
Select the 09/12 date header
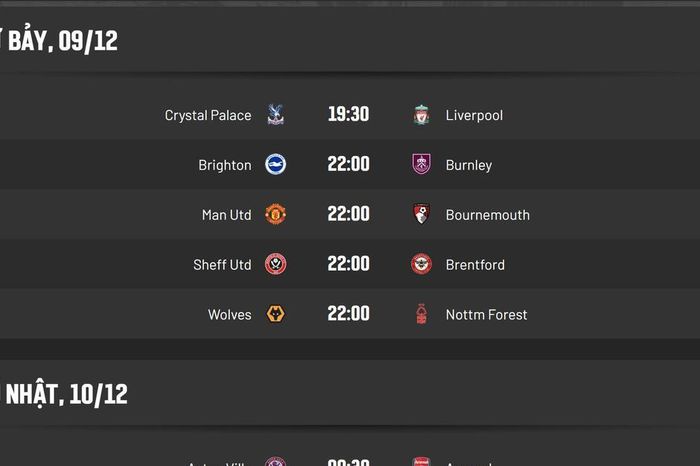point(59,41)
